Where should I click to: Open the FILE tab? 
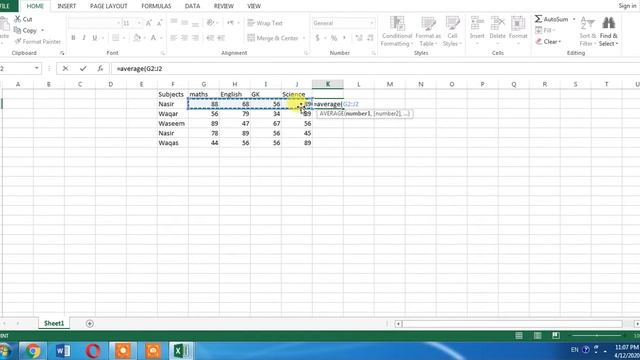6,6
